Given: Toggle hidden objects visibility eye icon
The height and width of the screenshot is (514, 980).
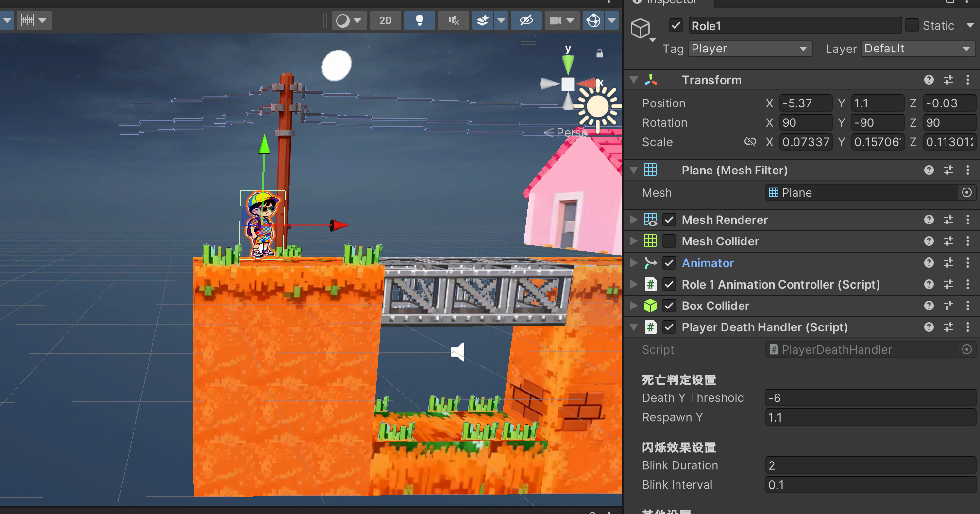Looking at the screenshot, I should tap(526, 20).
